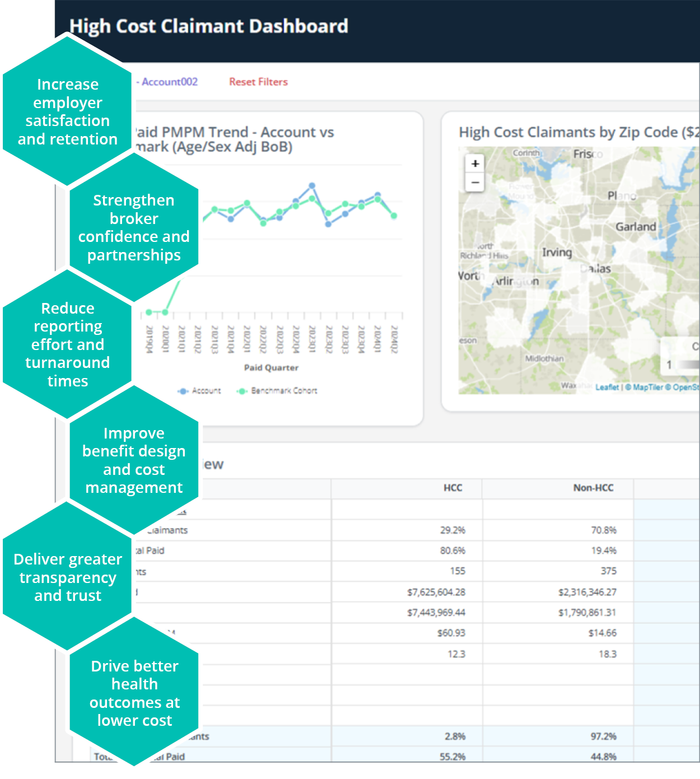Screen dimensions: 700x779
Task: Click the High Cost Claimant Dashboard title bar
Action: 209,26
